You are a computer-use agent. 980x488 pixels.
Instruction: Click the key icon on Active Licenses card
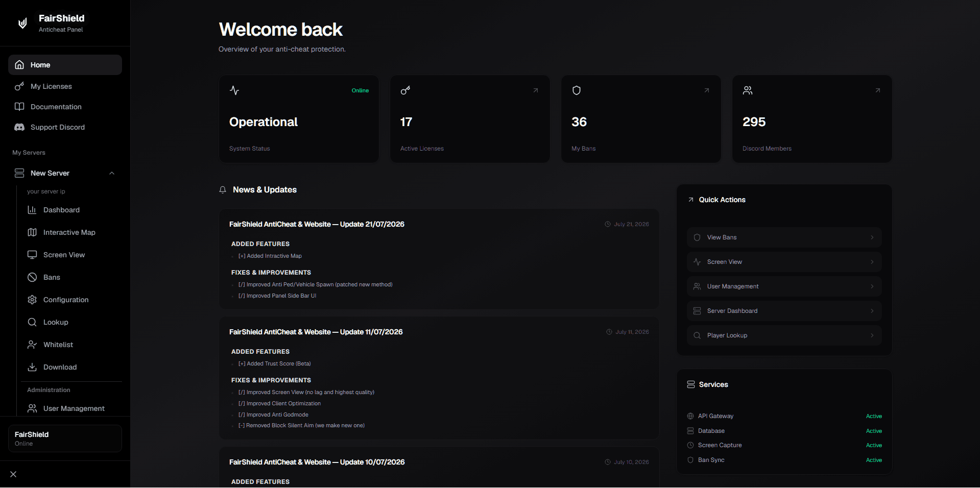pos(405,90)
